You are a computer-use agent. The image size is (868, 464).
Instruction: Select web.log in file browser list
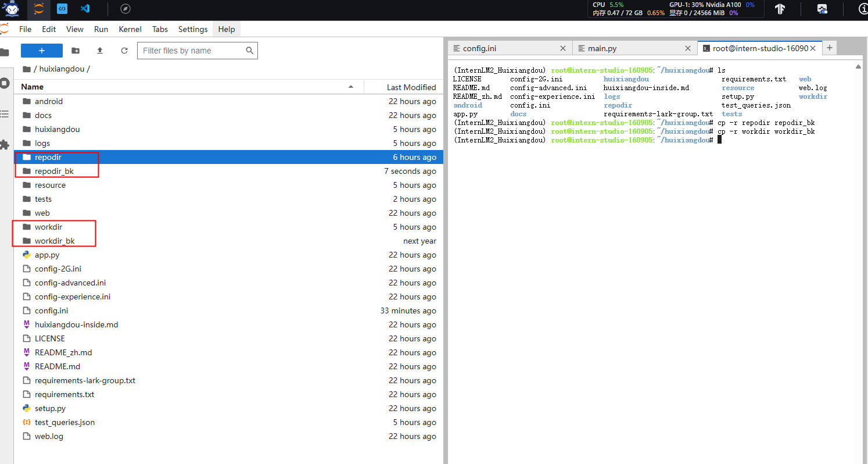229,436
